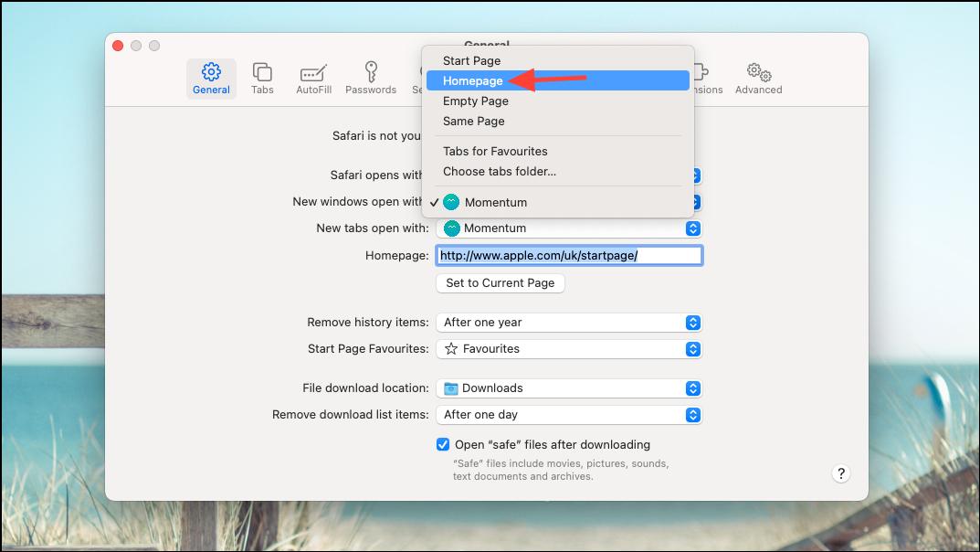Click the Homepage URL field
The height and width of the screenshot is (552, 980).
point(568,255)
